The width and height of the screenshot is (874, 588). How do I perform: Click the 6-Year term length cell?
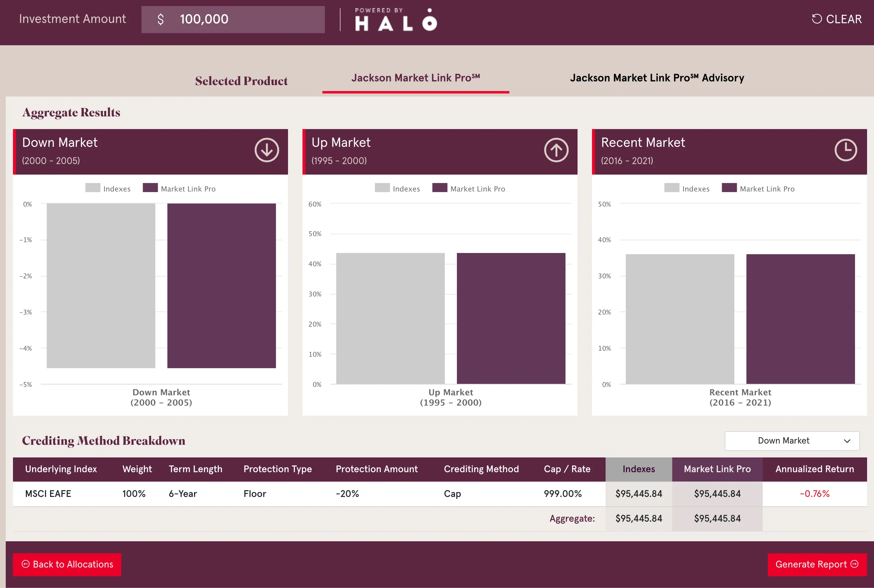pos(182,494)
